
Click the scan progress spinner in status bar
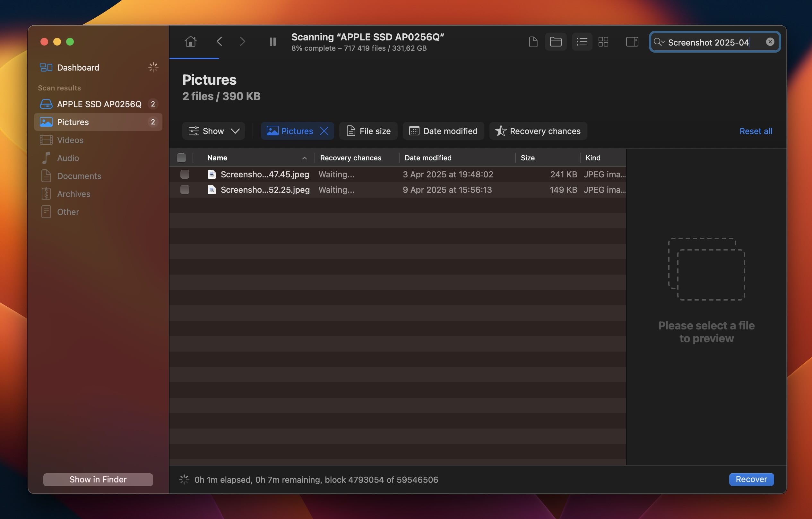184,479
